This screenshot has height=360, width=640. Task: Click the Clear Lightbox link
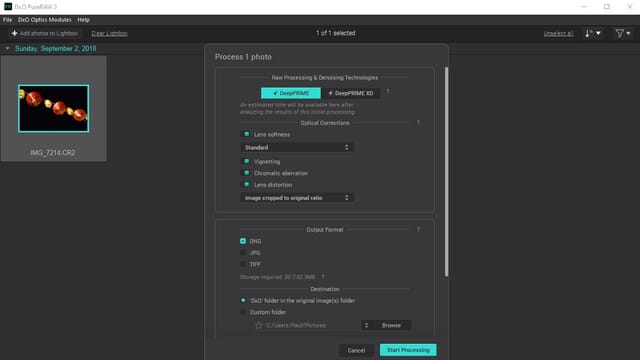[x=109, y=33]
